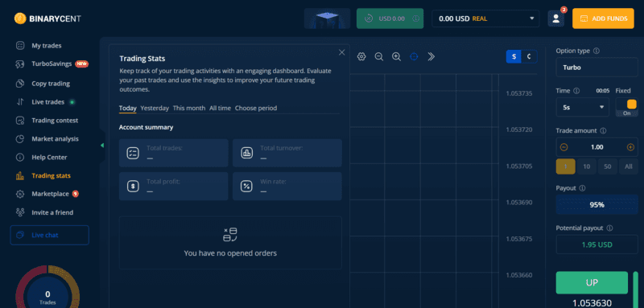Open the 5s time dropdown
644x308 pixels.
[x=583, y=107]
